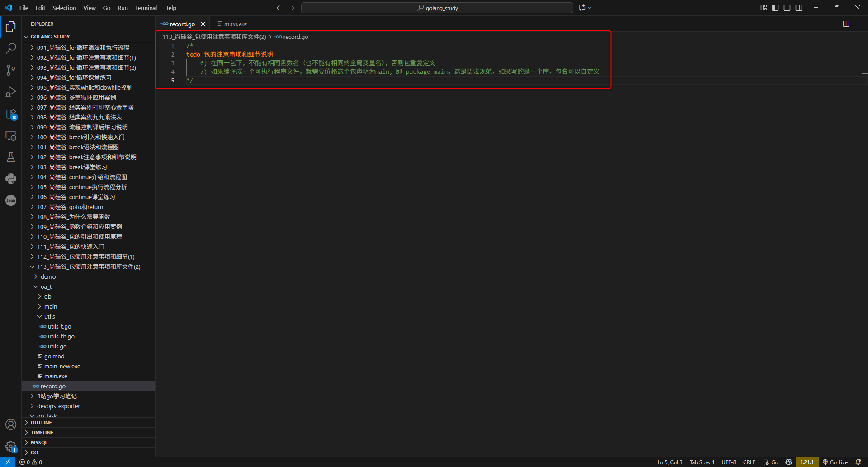
Task: Switch to the main.exe tab
Action: 236,24
